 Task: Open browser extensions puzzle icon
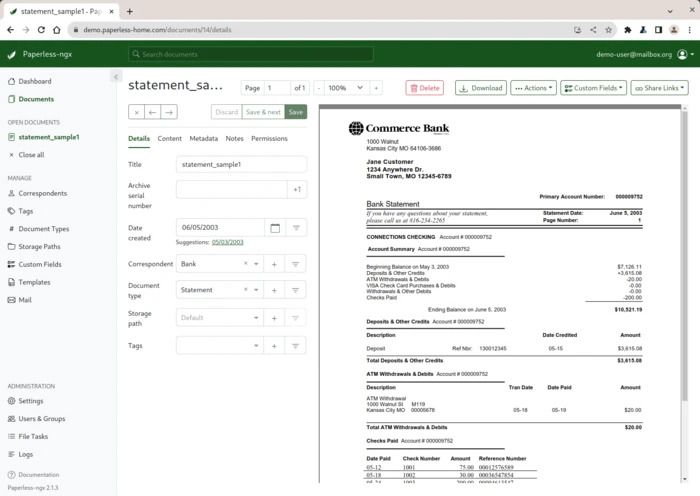pyautogui.click(x=628, y=30)
